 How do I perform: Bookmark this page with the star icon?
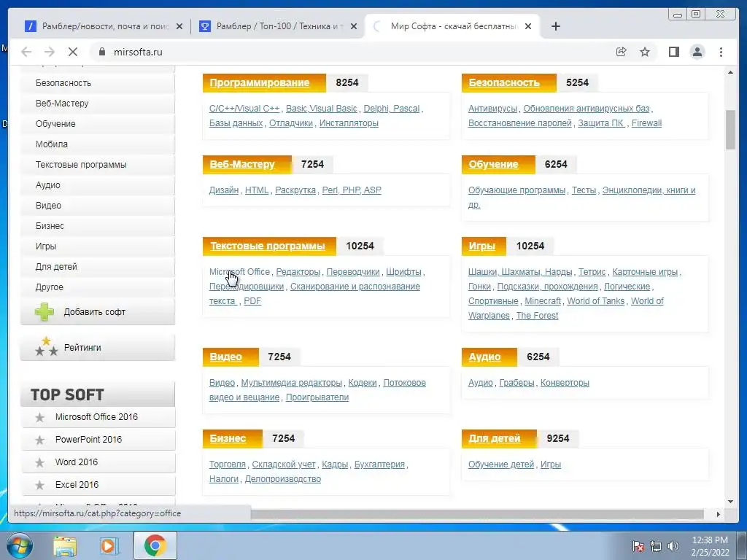645,52
